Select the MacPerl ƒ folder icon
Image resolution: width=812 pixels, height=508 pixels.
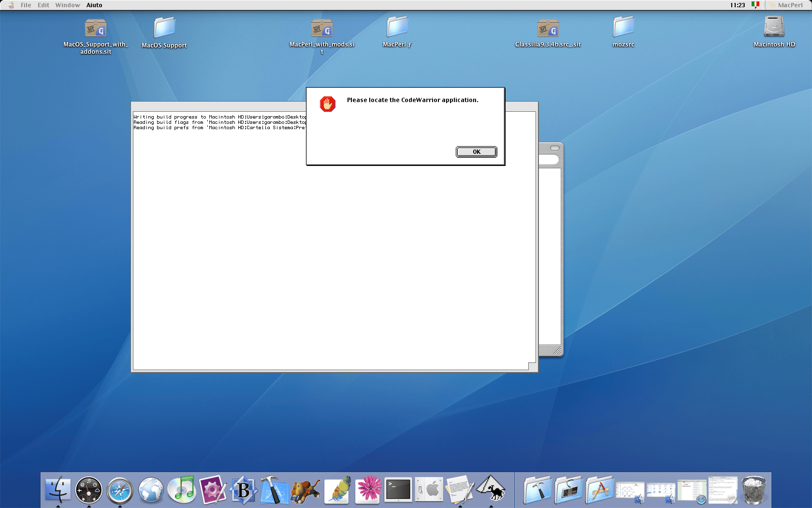[x=397, y=27]
